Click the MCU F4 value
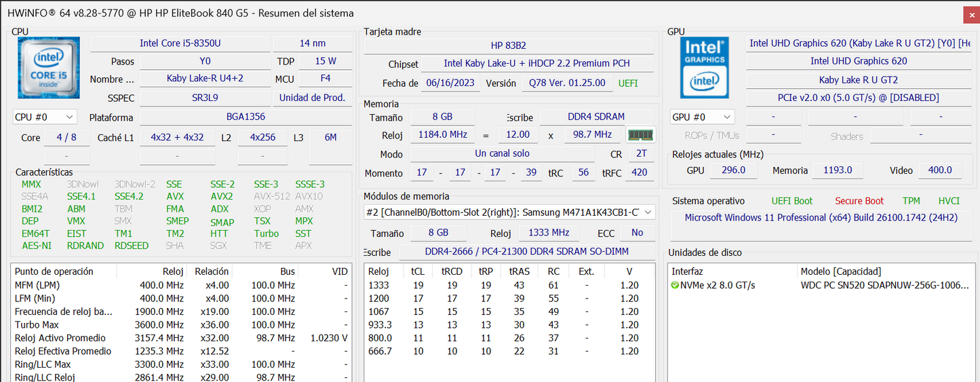This screenshot has width=980, height=382. tap(326, 79)
